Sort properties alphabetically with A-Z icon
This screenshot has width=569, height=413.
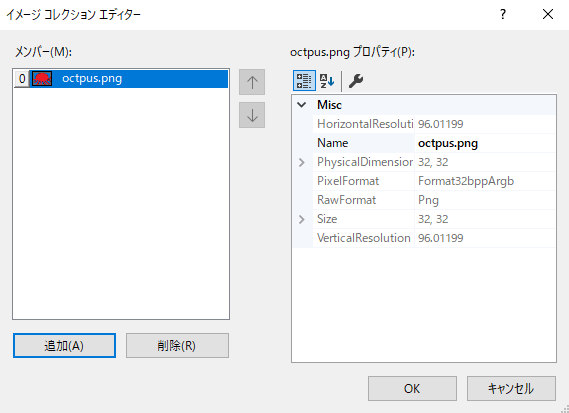coord(327,81)
